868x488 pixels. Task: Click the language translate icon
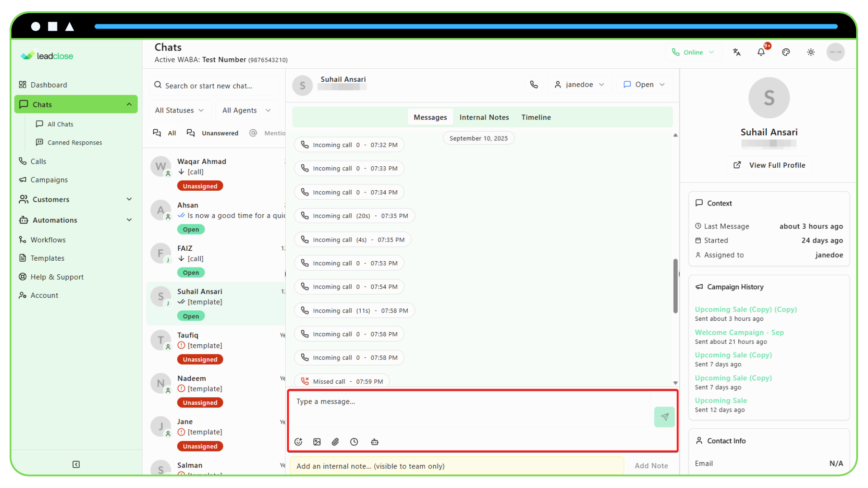click(x=737, y=52)
